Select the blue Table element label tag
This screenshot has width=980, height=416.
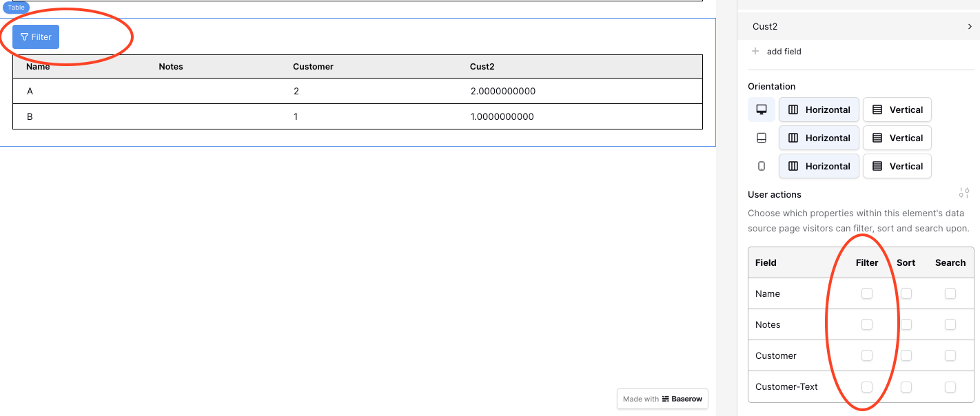[17, 8]
